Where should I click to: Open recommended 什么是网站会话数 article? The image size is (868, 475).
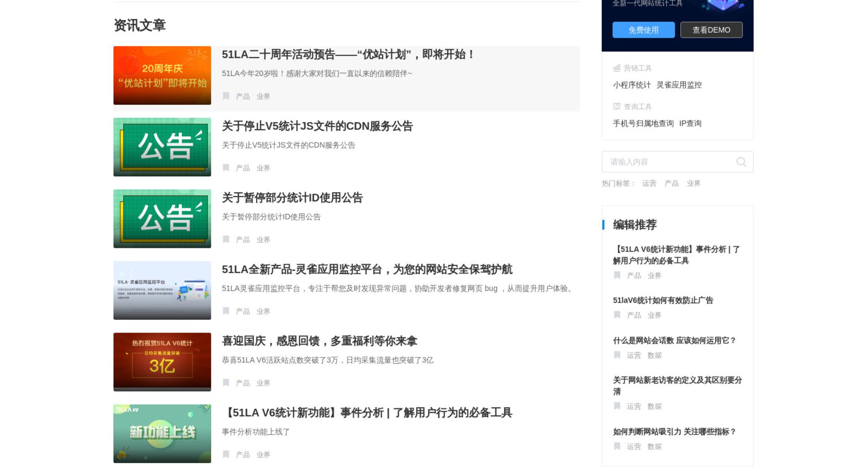675,341
